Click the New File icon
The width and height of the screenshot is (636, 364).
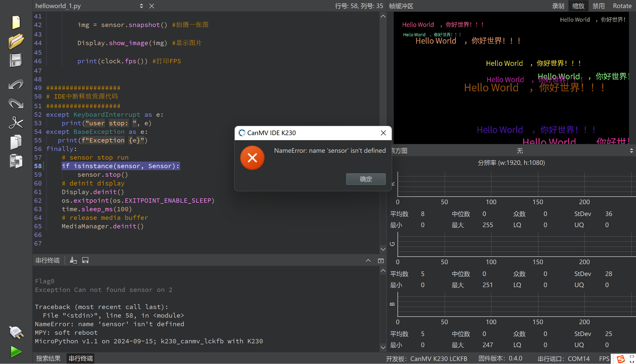[16, 22]
